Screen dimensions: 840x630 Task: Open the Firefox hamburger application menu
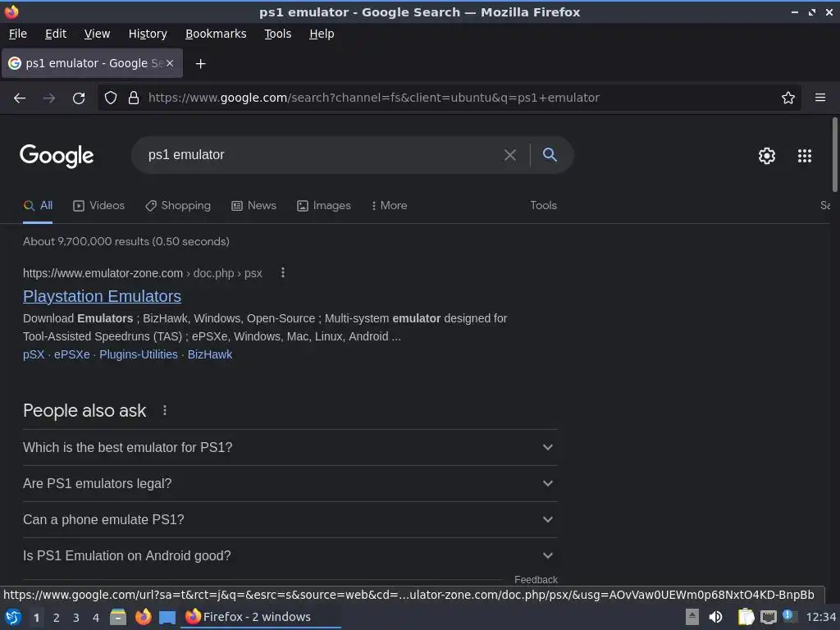click(820, 98)
